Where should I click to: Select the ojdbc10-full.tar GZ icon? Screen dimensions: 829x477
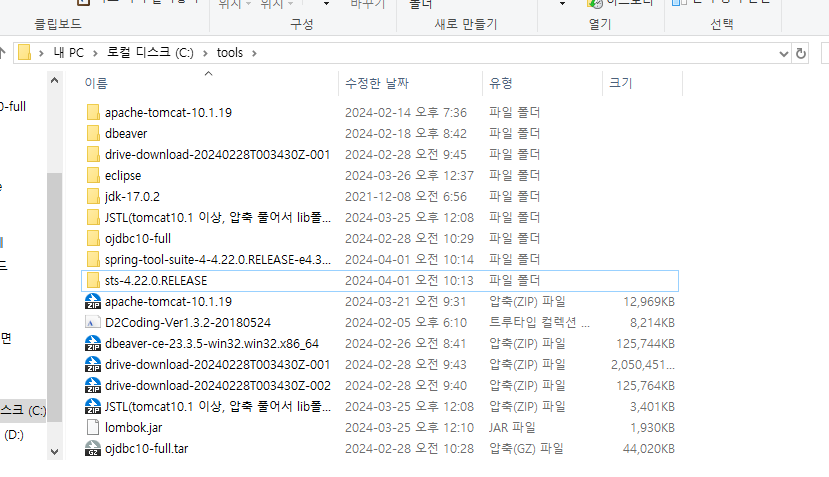tap(93, 448)
